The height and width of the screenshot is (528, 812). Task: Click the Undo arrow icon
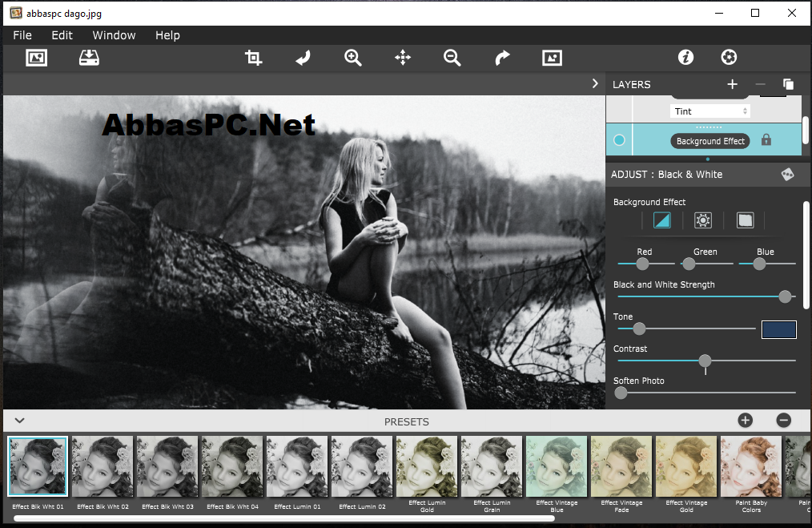pyautogui.click(x=303, y=58)
